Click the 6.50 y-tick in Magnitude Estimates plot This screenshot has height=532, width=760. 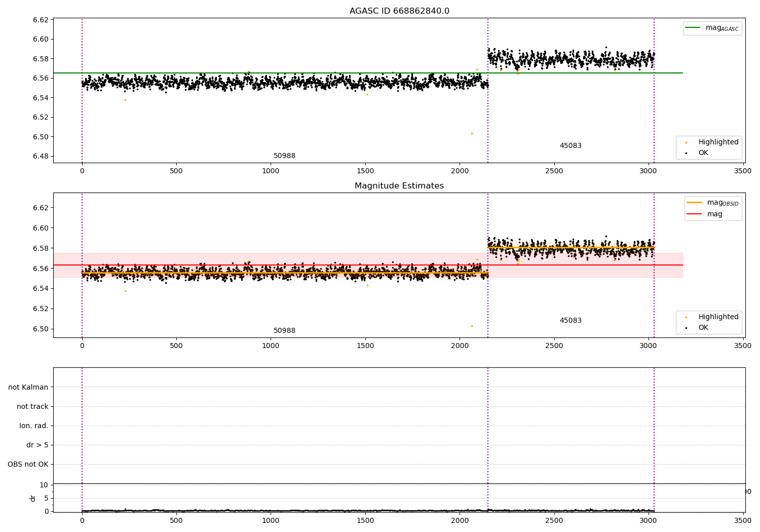point(40,329)
